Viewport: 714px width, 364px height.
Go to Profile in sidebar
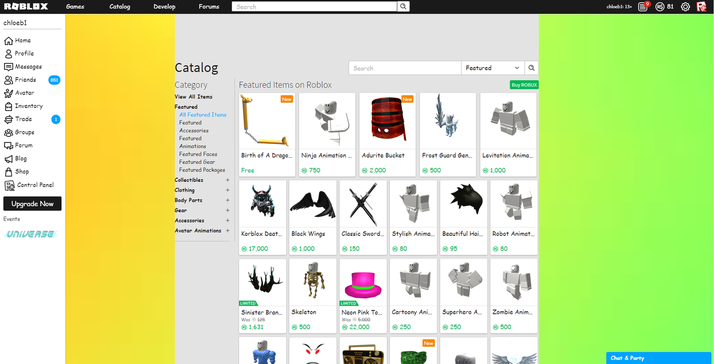(19, 54)
